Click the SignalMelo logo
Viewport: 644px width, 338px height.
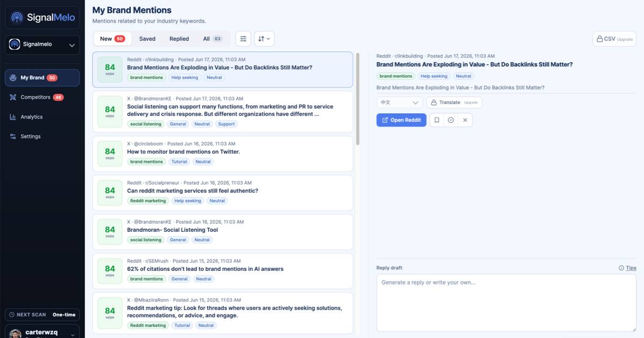(42, 17)
